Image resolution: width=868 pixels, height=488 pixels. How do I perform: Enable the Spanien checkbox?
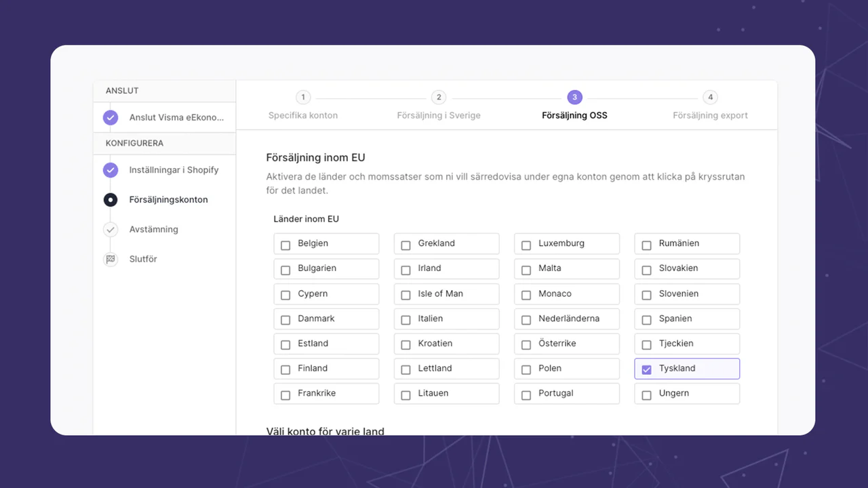coord(646,320)
